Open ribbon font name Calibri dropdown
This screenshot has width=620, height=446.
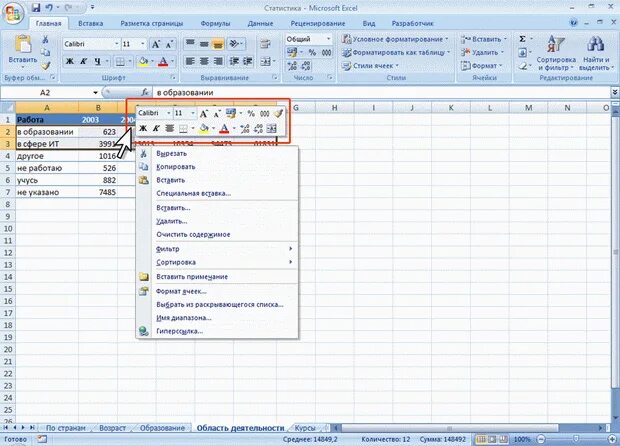tap(117, 44)
